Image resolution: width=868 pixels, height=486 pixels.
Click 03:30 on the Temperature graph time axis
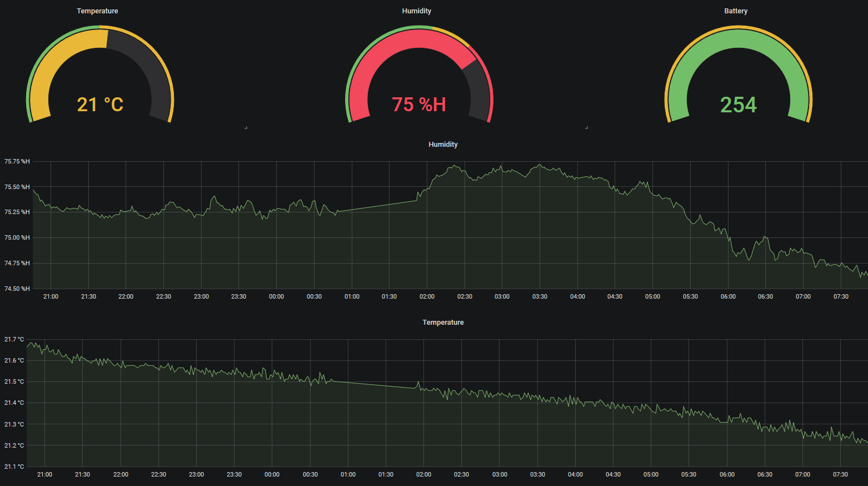pos(537,474)
